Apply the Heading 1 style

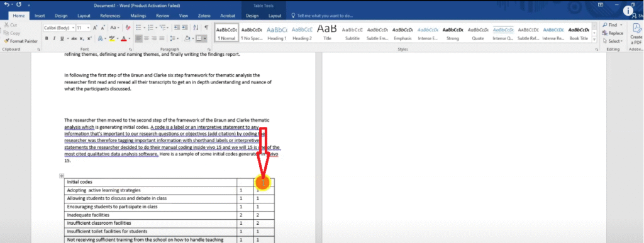[x=277, y=33]
